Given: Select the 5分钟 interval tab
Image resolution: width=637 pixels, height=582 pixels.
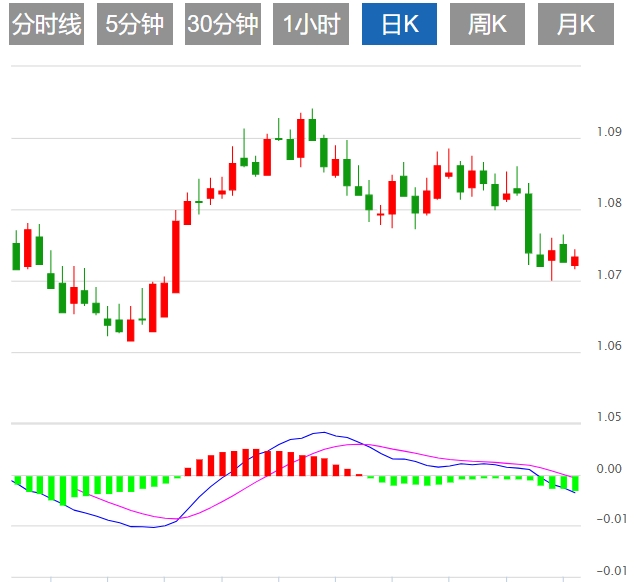Looking at the screenshot, I should pyautogui.click(x=135, y=24).
